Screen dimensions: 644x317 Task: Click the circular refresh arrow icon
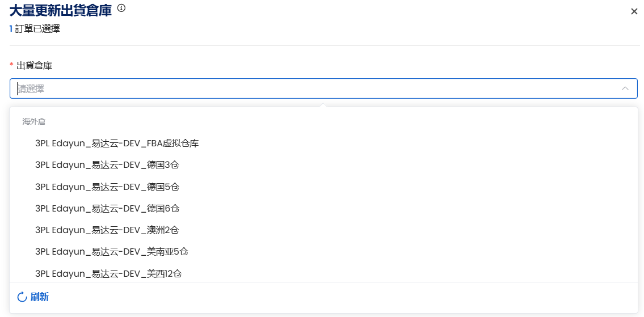(22, 297)
